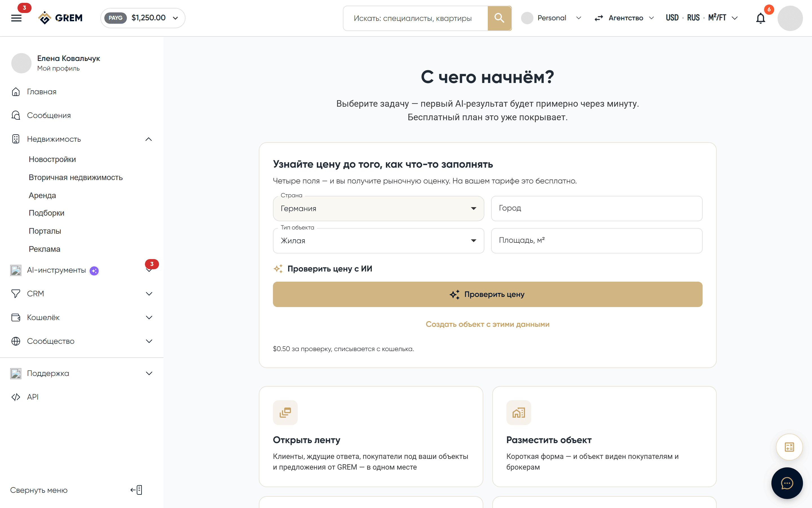Expand the CRM section chevron
812x508 pixels.
pos(149,294)
